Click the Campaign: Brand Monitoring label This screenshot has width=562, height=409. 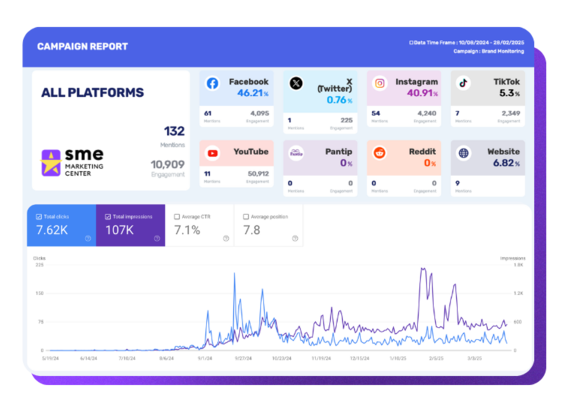[x=489, y=51]
